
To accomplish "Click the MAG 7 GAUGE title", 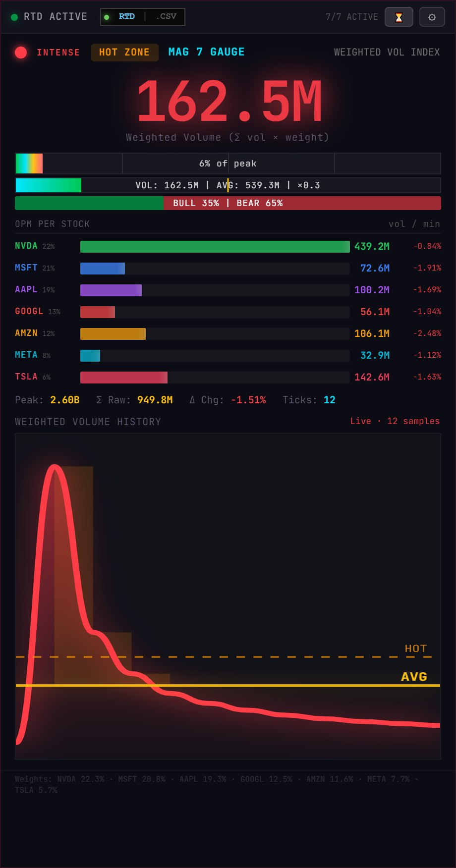I will (x=206, y=52).
